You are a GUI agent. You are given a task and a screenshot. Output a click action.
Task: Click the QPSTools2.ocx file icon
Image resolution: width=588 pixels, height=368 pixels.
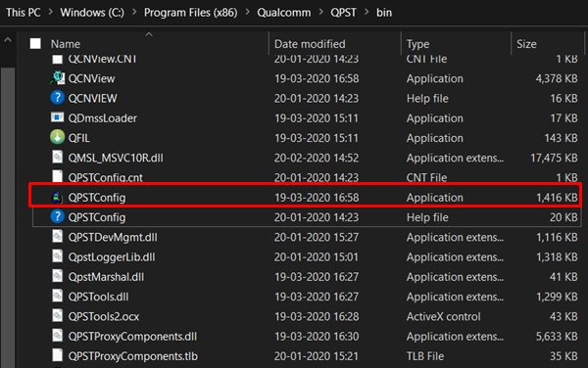(x=57, y=316)
